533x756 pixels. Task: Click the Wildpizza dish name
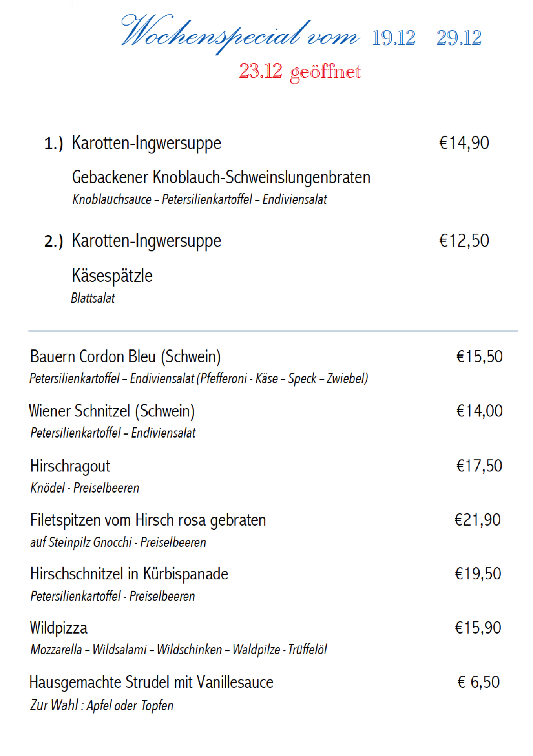click(59, 628)
